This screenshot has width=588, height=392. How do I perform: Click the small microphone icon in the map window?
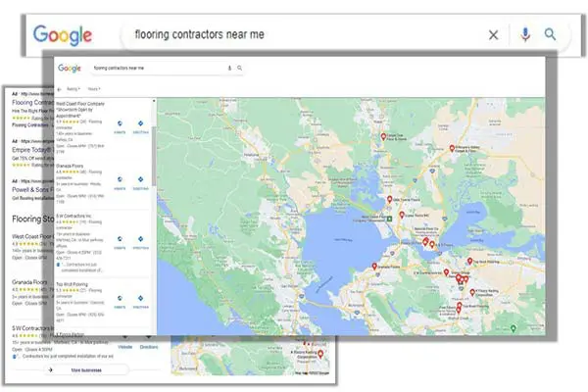point(229,68)
